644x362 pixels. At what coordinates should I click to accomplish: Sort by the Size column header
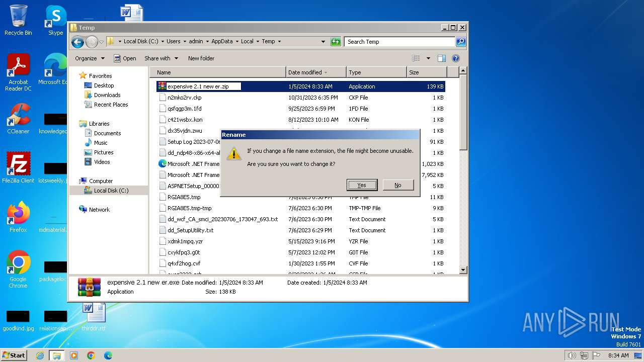tap(427, 72)
